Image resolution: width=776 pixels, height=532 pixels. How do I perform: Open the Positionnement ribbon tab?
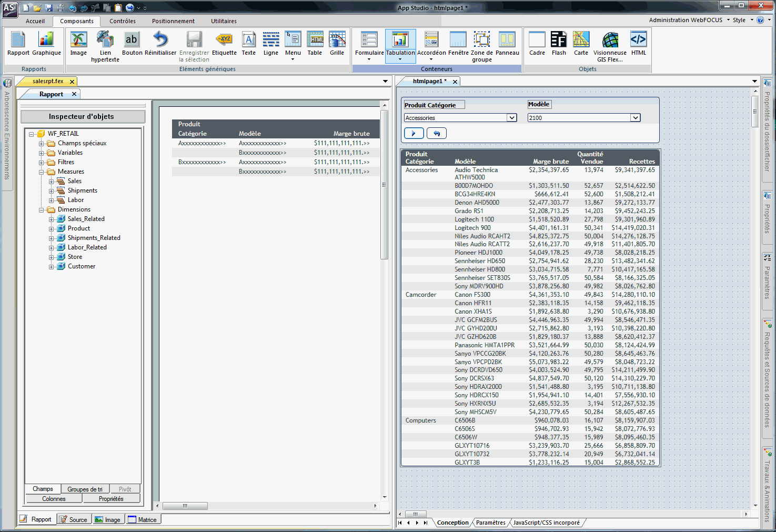tap(173, 21)
